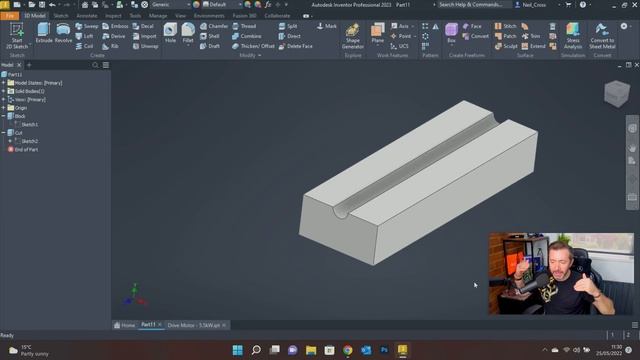Switch to the Environments ribbon tab
640x360 pixels.
(x=209, y=16)
